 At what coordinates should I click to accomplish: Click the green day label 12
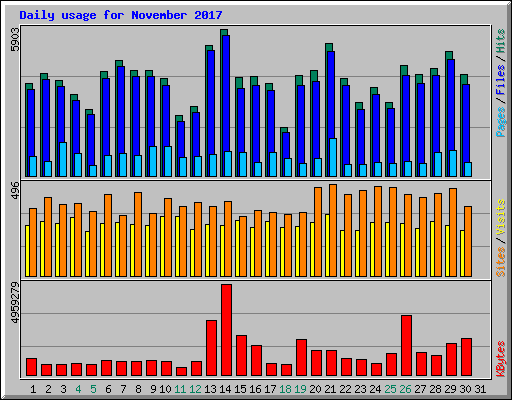(x=195, y=389)
